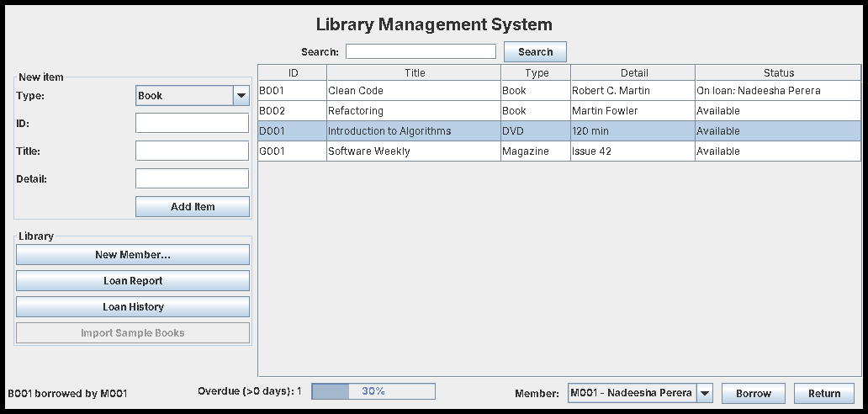
Task: Focus the new item Title field
Action: [x=192, y=151]
